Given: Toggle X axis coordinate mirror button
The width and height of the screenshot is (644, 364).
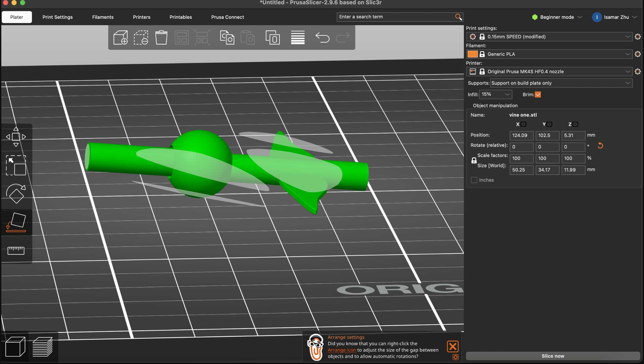Looking at the screenshot, I should 523,124.
